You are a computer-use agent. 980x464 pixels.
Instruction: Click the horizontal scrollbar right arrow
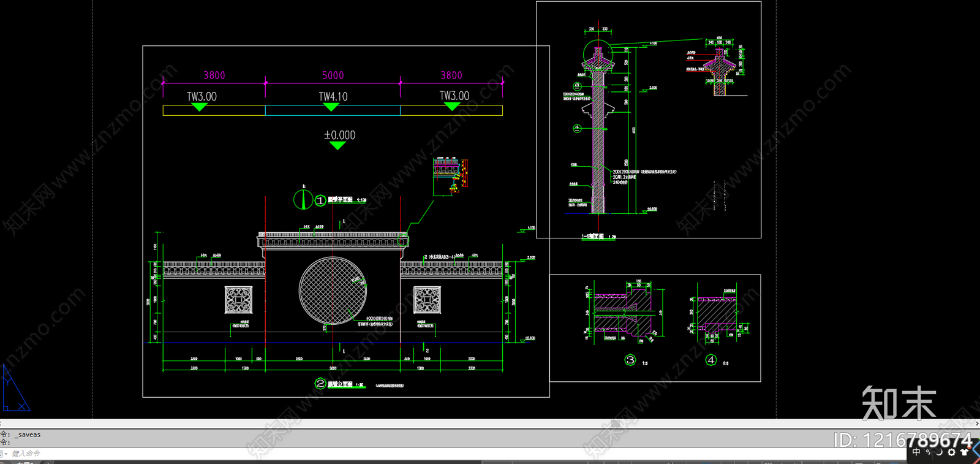976,424
